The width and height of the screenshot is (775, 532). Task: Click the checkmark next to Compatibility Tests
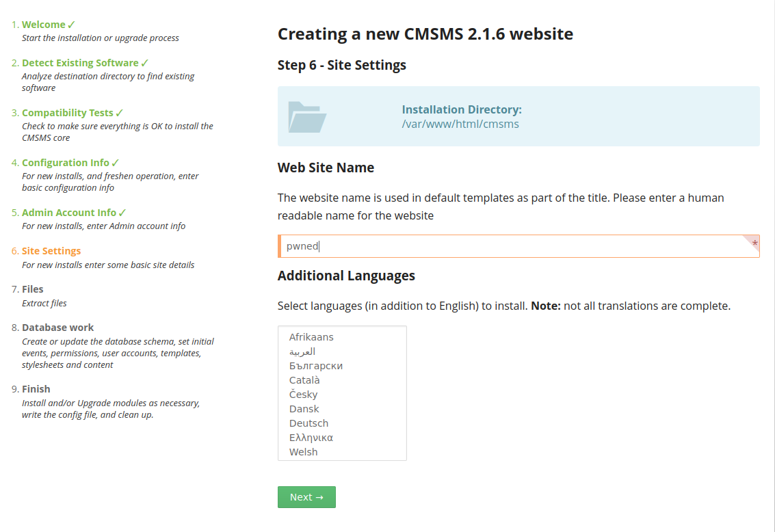click(119, 113)
